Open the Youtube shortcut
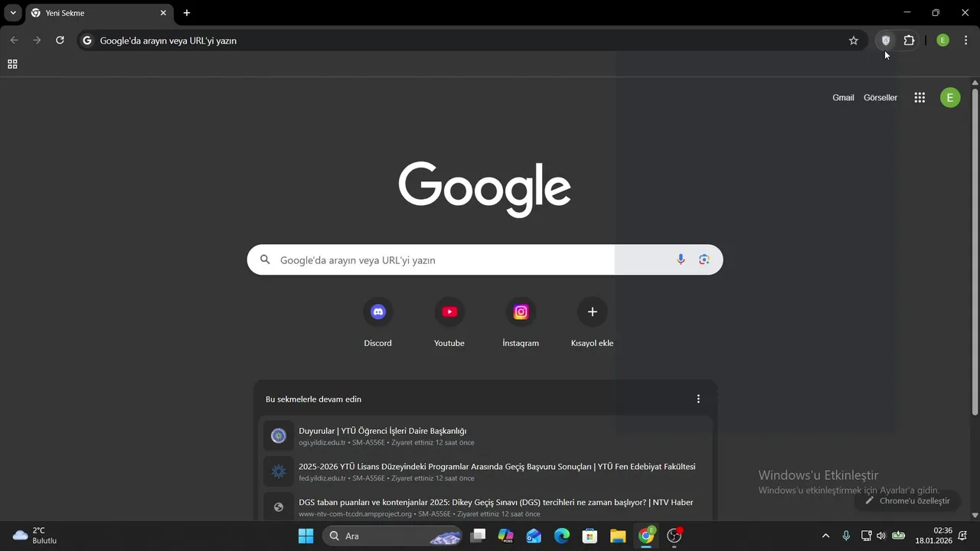The height and width of the screenshot is (551, 980). [x=449, y=322]
